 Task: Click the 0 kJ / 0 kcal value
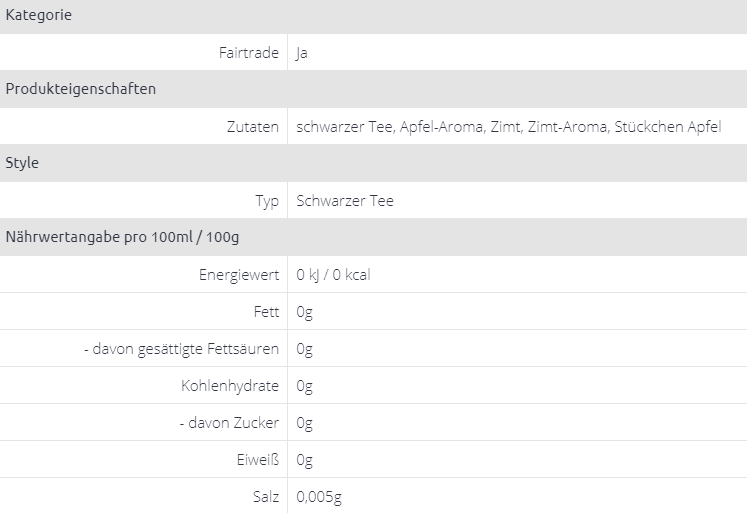pos(334,275)
